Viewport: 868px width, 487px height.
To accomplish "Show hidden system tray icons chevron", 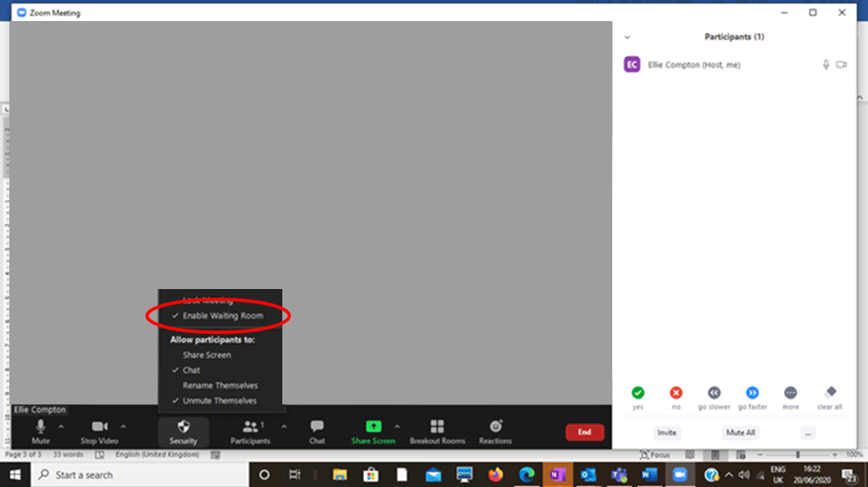I will coord(728,475).
